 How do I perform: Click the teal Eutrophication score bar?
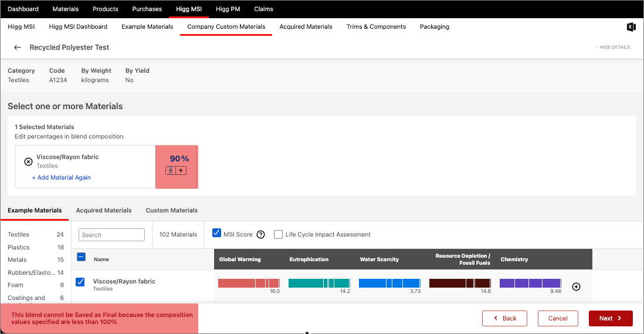319,283
